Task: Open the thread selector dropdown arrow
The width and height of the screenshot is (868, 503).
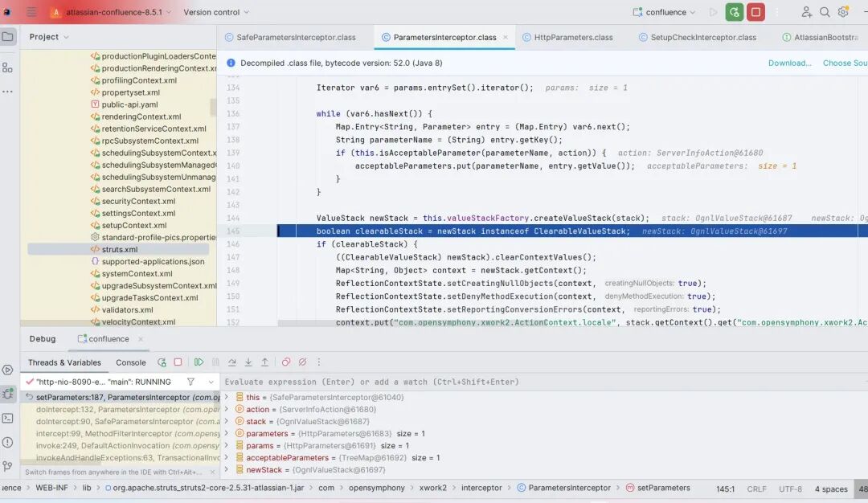Action: coord(211,382)
